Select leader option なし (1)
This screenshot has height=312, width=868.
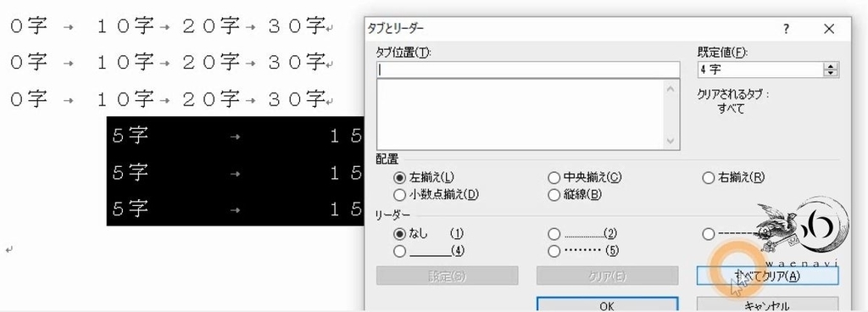point(399,233)
